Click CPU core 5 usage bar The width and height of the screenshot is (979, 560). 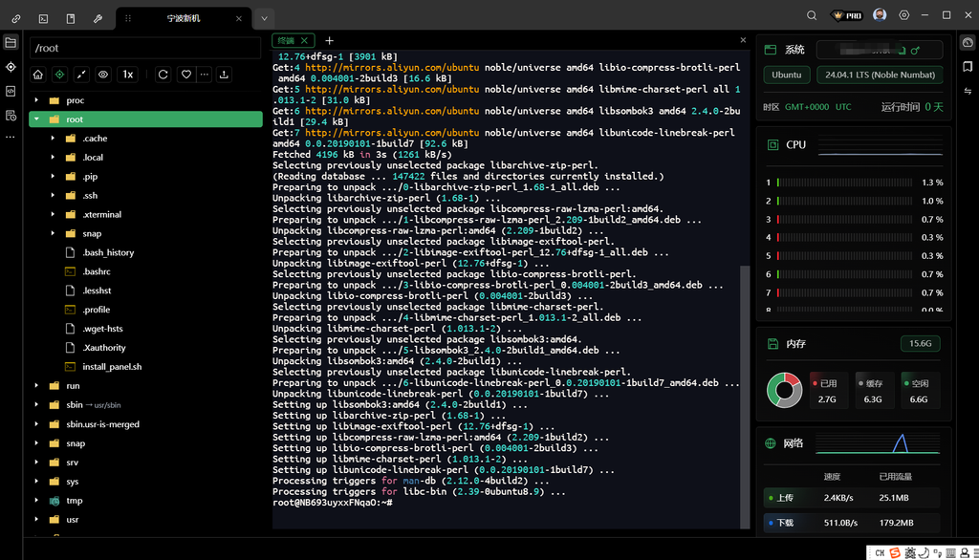[x=844, y=256]
